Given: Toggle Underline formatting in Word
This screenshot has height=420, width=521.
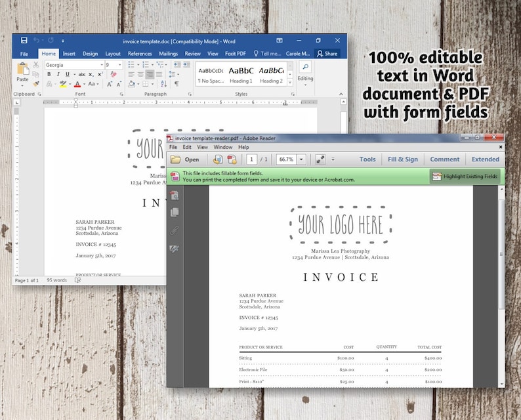Looking at the screenshot, I should (x=68, y=74).
